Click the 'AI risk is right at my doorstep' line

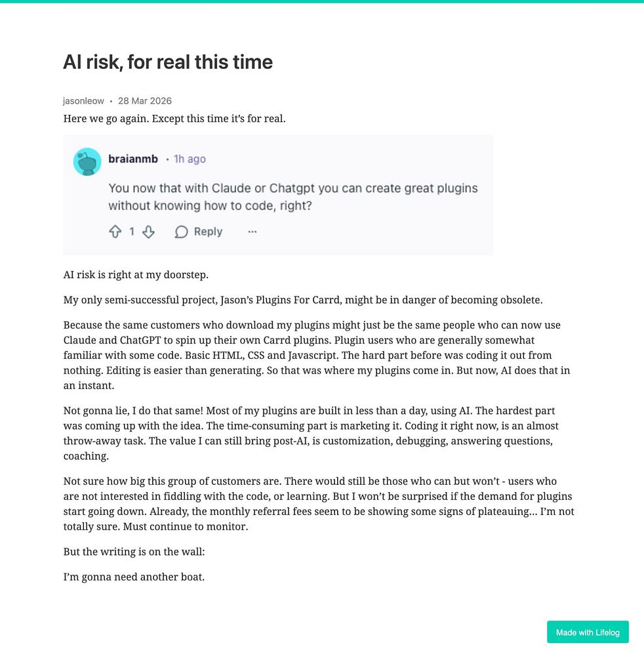tap(136, 275)
